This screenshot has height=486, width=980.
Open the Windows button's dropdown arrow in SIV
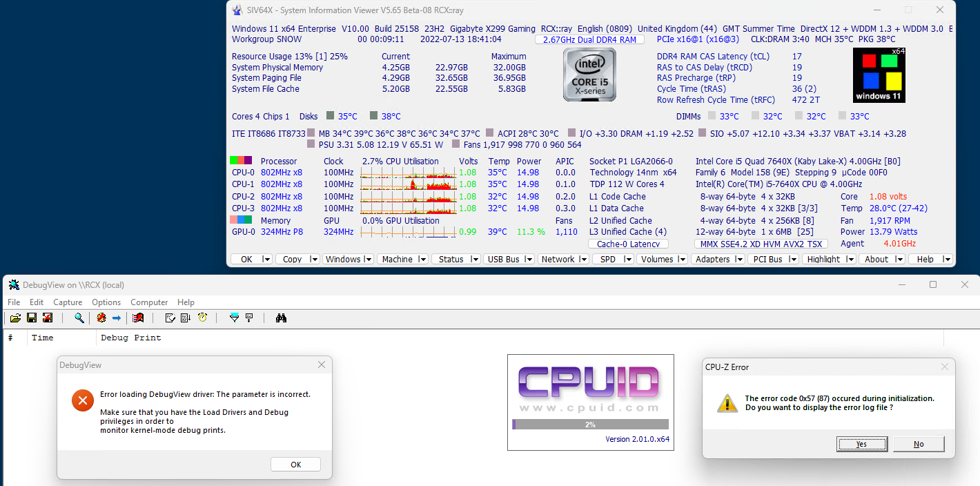(x=368, y=260)
